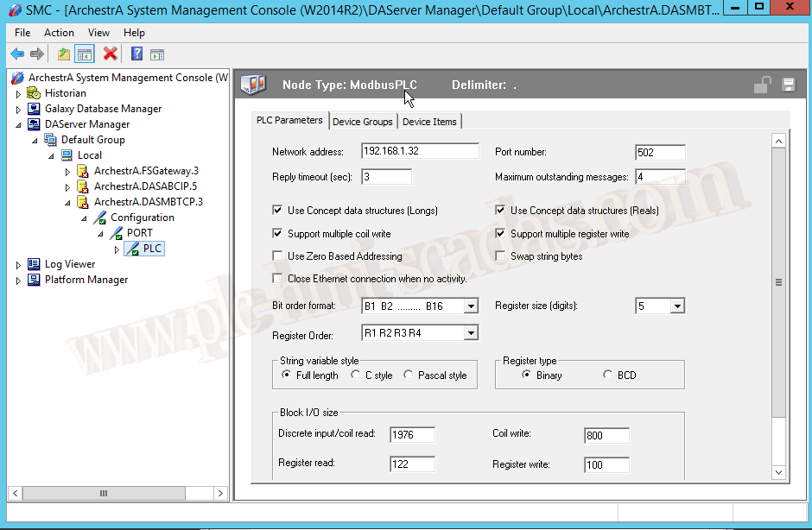Enable Use Zero Based Addressing checkbox
Viewport: 812px width, 530px height.
(x=277, y=256)
